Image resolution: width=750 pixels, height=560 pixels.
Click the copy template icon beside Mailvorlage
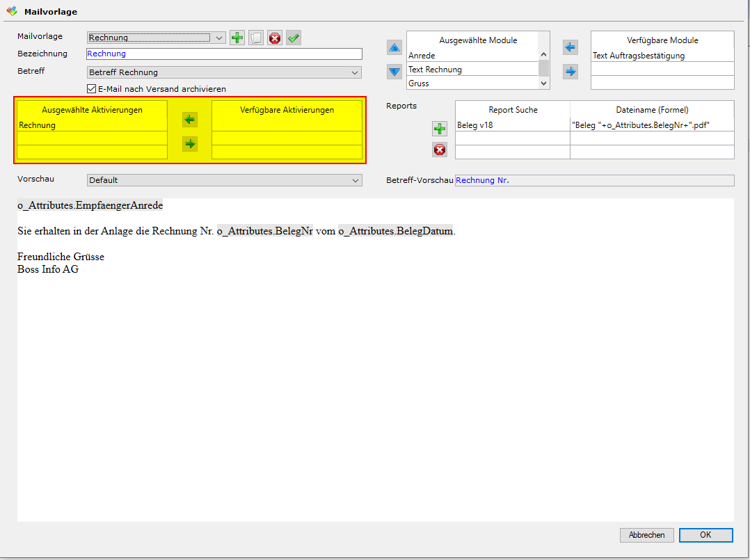[x=256, y=38]
